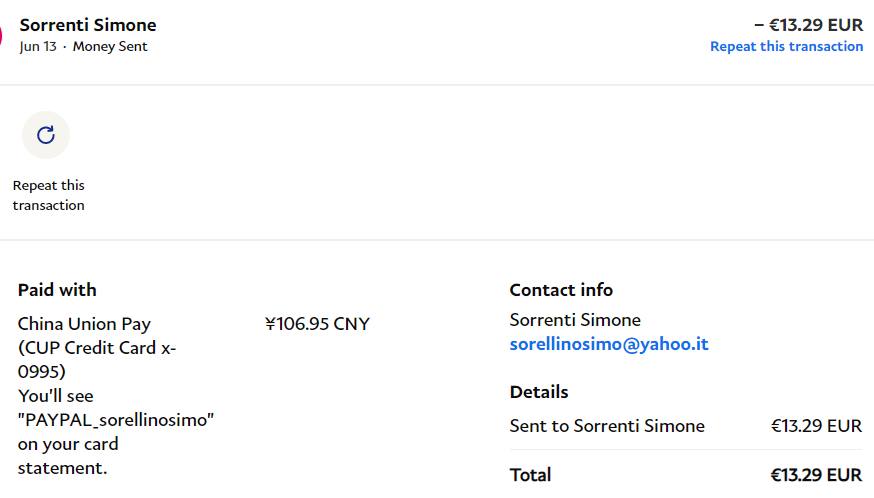Click Sorrenti Simone under Contact info

click(x=575, y=320)
